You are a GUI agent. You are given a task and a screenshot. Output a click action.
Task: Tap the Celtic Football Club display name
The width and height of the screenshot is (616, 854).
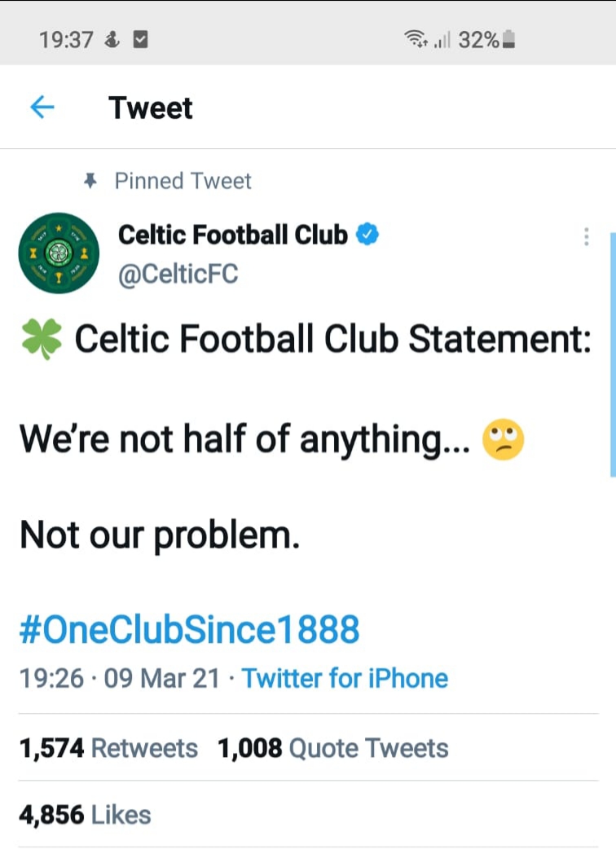click(233, 235)
